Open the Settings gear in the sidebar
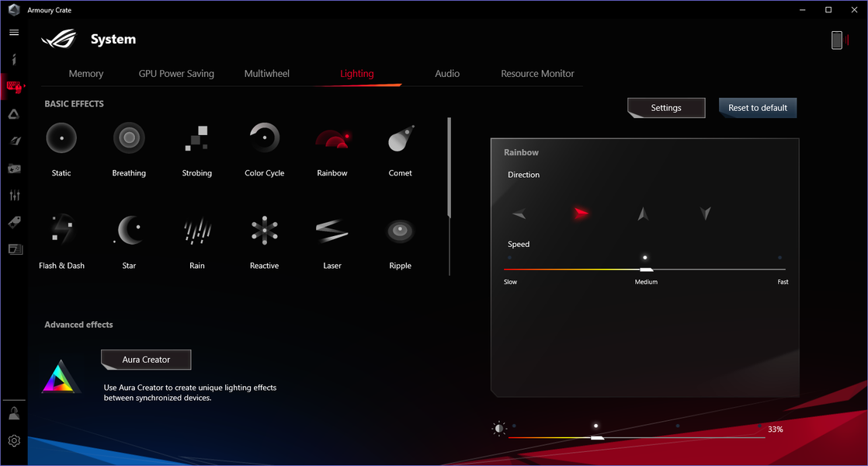Screen dimensions: 868x466 pyautogui.click(x=15, y=440)
